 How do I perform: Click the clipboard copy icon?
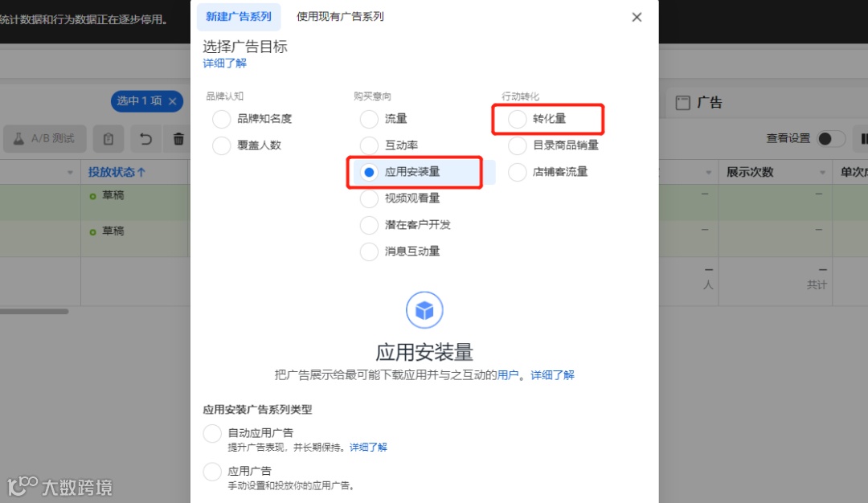[x=108, y=138]
